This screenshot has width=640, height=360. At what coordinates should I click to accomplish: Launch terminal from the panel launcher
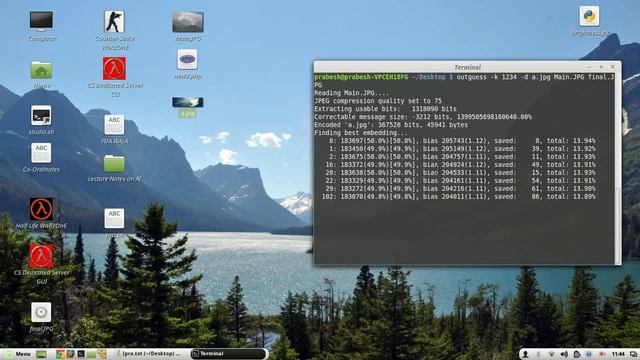click(81, 354)
